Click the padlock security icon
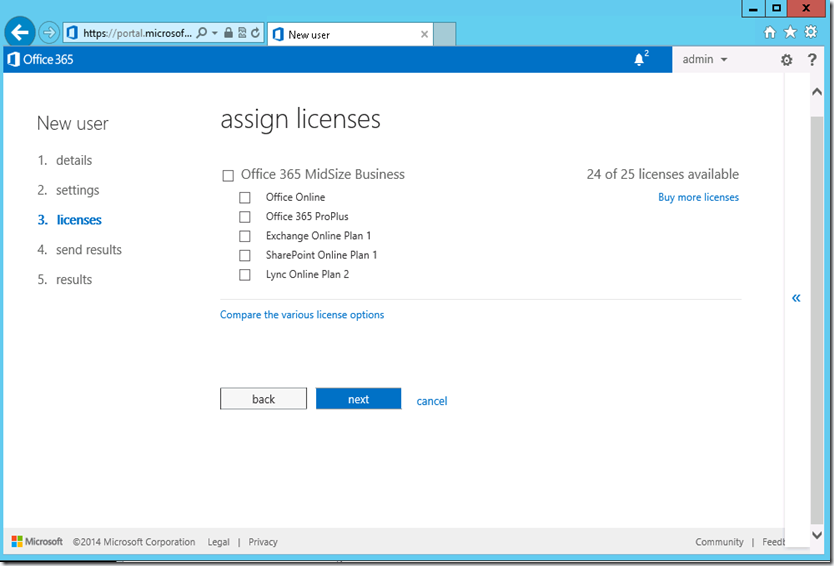 228,33
